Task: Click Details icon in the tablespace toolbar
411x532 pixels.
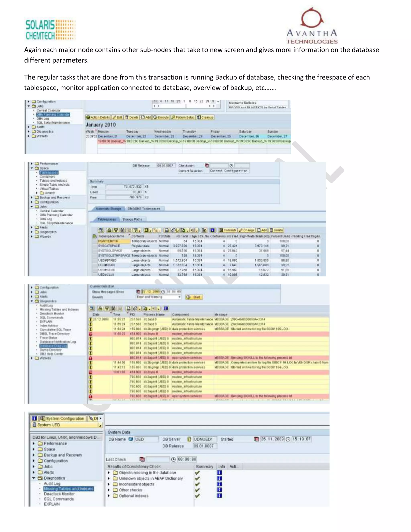Action: point(101,230)
